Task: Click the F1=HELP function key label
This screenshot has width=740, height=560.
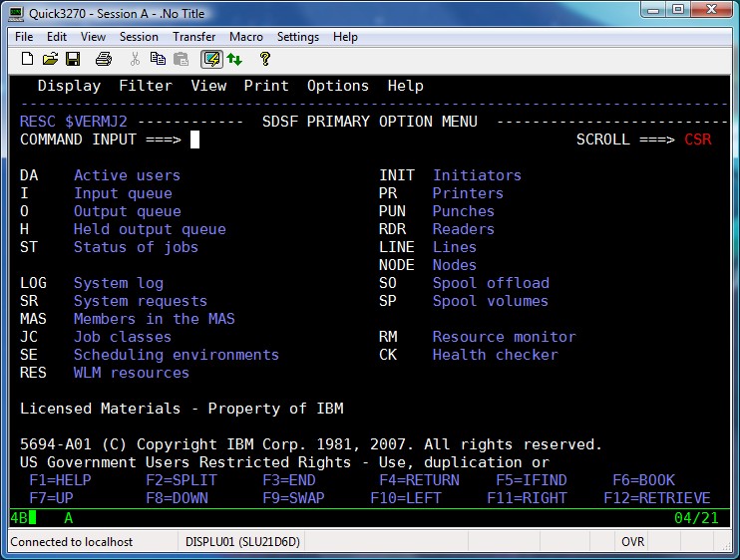Action: pyautogui.click(x=61, y=480)
